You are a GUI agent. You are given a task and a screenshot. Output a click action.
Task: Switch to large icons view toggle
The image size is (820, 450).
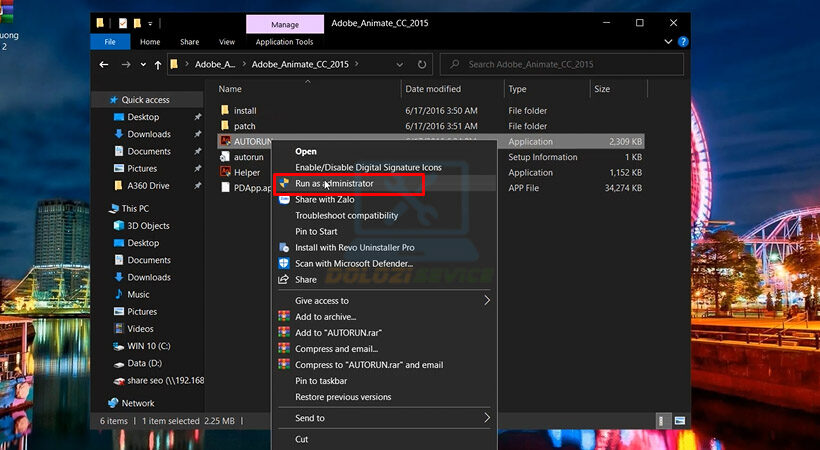[x=678, y=421]
